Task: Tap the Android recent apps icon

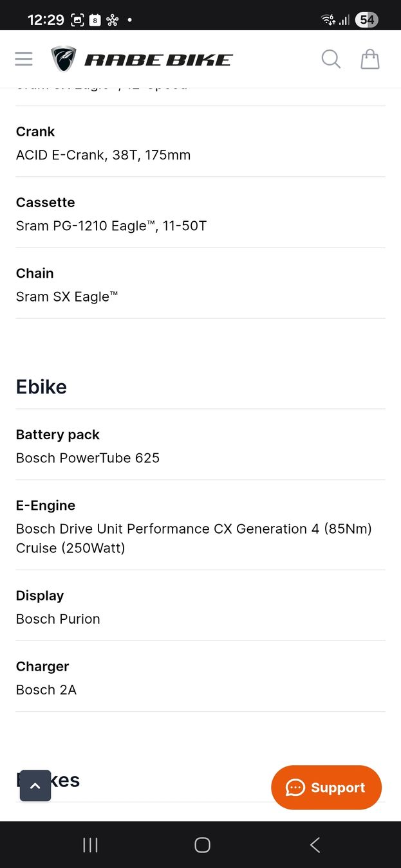Action: point(90,845)
